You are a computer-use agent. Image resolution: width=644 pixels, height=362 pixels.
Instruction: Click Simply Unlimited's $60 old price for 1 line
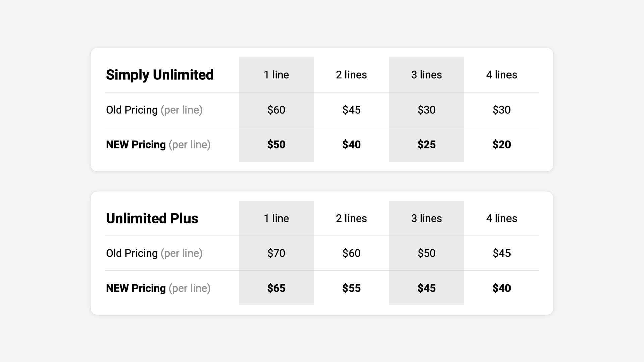(276, 110)
